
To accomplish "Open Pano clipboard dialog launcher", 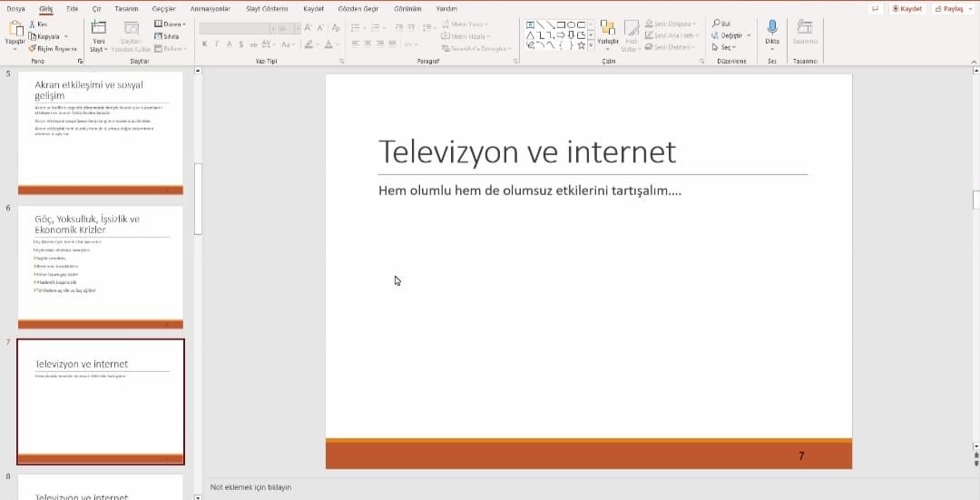I will click(x=80, y=61).
